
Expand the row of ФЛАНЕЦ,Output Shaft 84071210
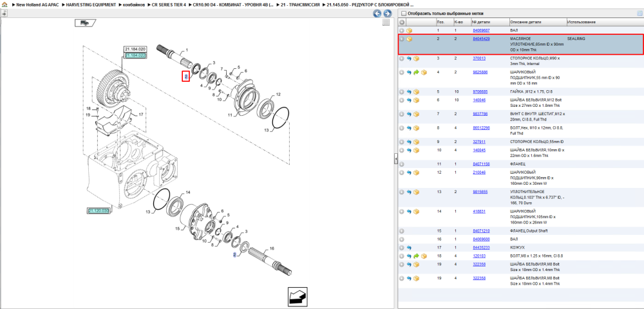(x=402, y=231)
